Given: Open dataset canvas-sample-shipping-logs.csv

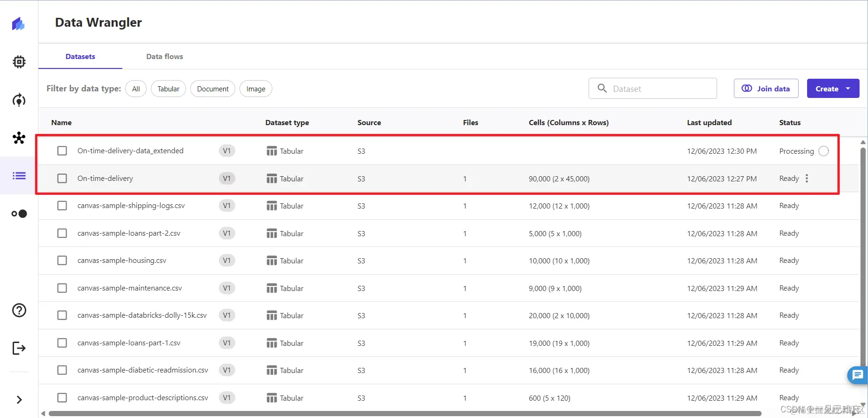Looking at the screenshot, I should (131, 205).
